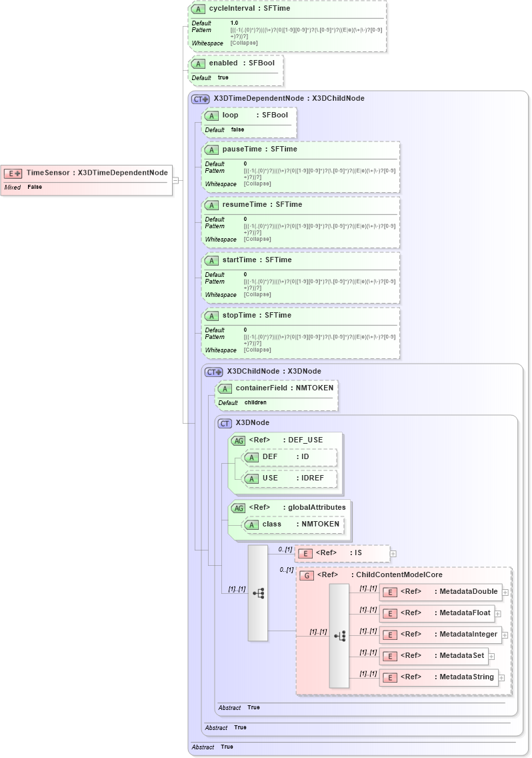Click the sequence compositor inside ChildContentModelCore
Screen dimensions: 532x758
tap(339, 636)
